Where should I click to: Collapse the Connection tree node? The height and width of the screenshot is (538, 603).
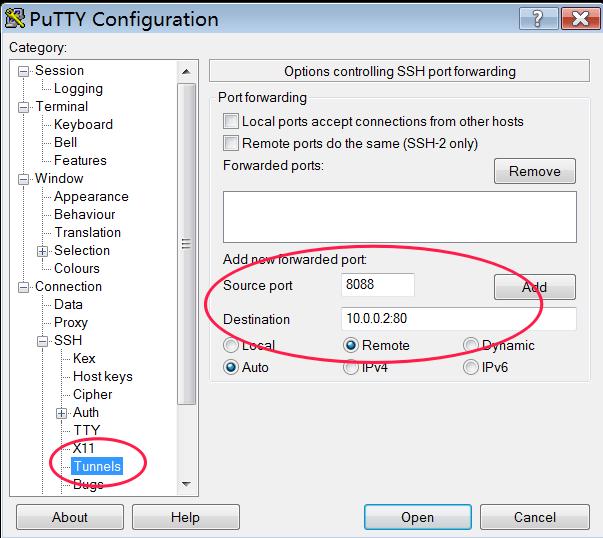[x=23, y=287]
